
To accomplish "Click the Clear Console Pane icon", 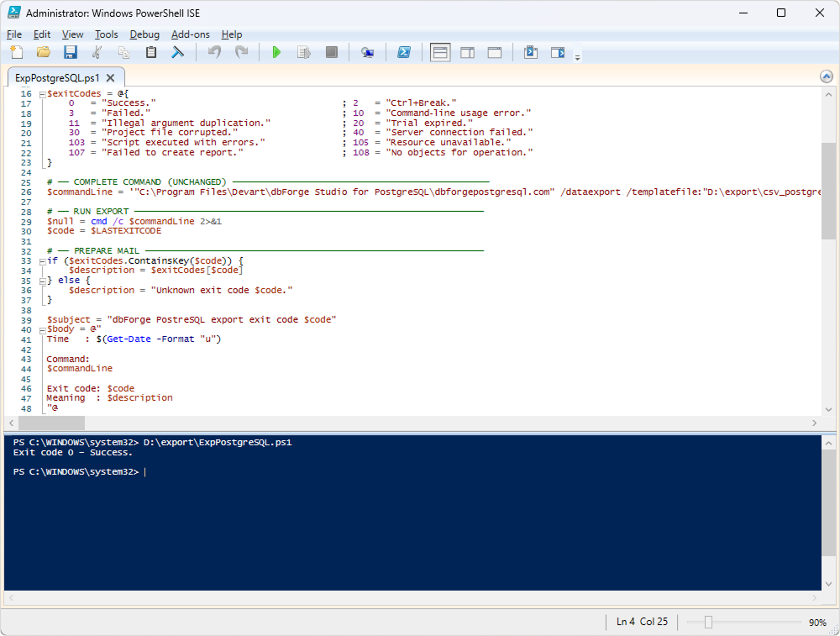I will click(x=178, y=53).
